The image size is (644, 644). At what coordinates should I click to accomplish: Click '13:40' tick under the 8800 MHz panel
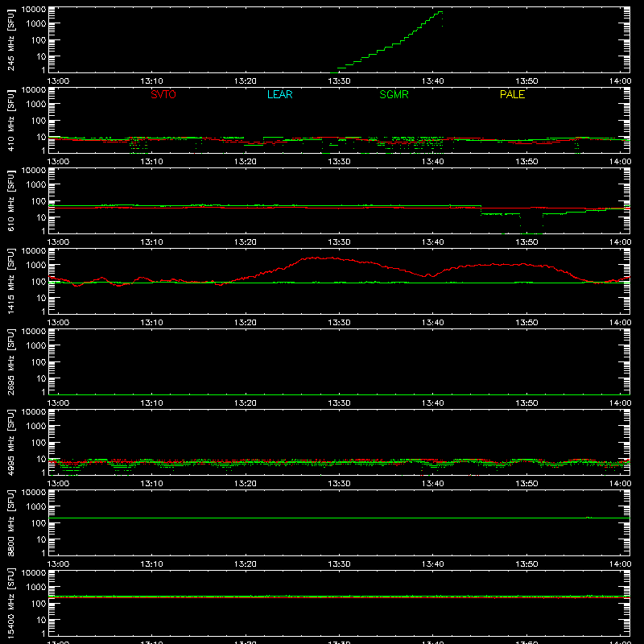(433, 564)
